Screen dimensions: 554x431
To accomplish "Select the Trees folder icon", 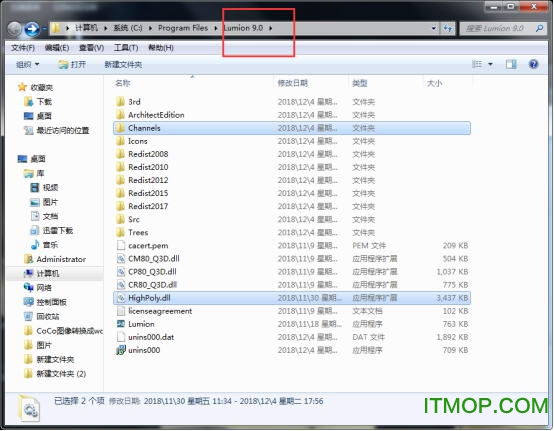I will pos(120,232).
